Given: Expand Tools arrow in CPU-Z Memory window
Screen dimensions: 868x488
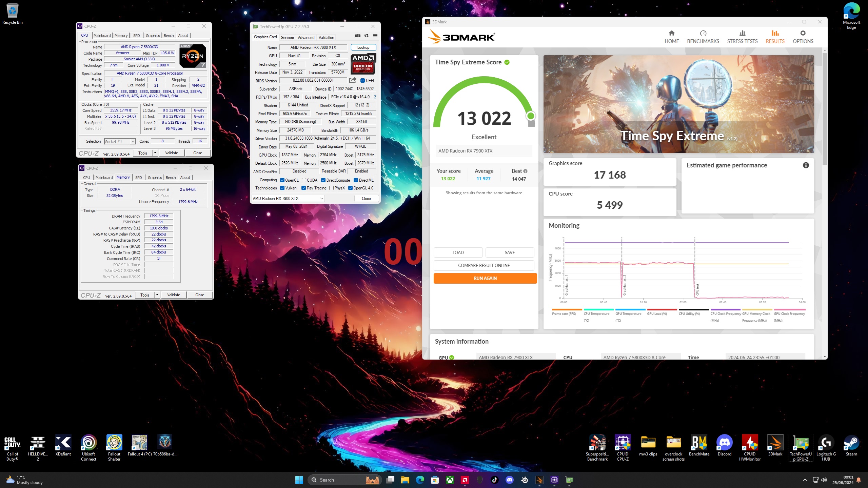Looking at the screenshot, I should [157, 295].
